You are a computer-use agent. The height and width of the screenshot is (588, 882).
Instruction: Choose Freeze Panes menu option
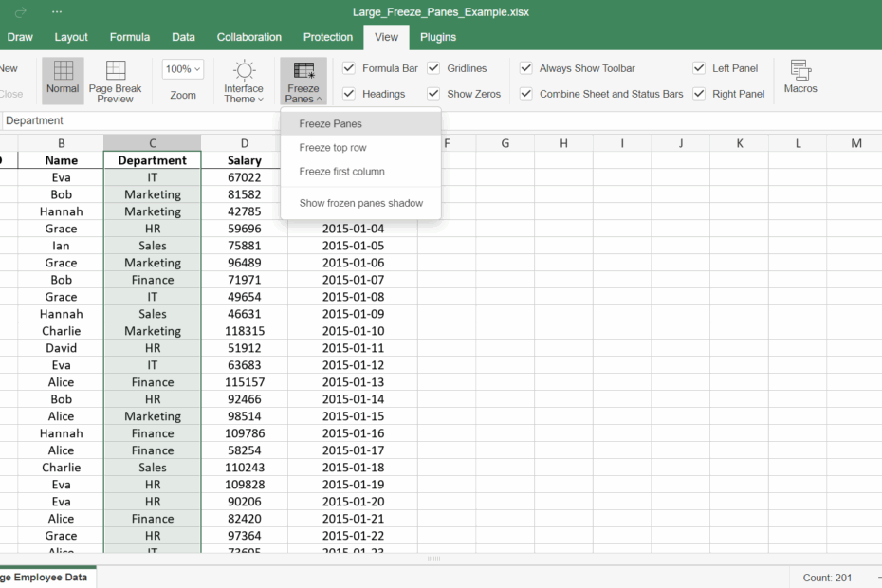(360, 124)
